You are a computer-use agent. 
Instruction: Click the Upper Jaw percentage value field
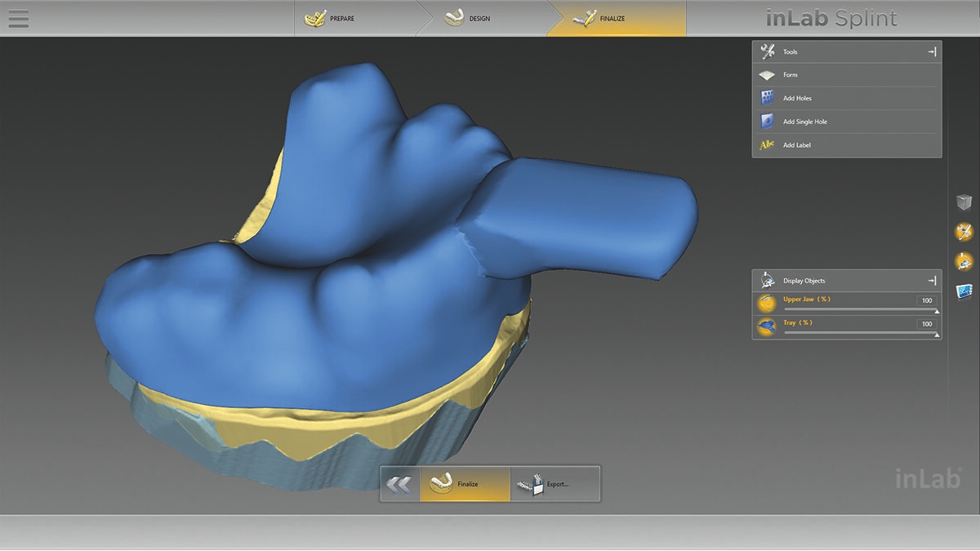(927, 300)
